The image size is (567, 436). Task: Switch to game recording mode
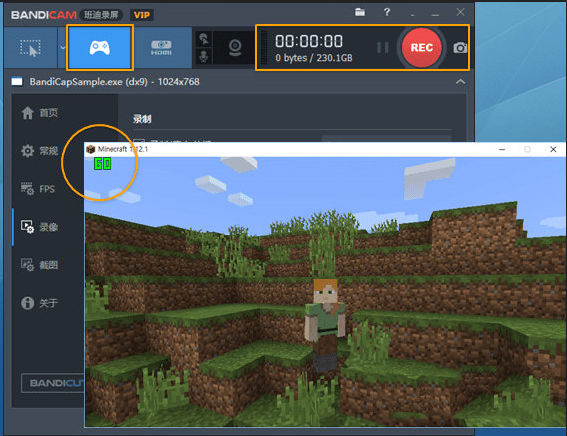tap(100, 47)
